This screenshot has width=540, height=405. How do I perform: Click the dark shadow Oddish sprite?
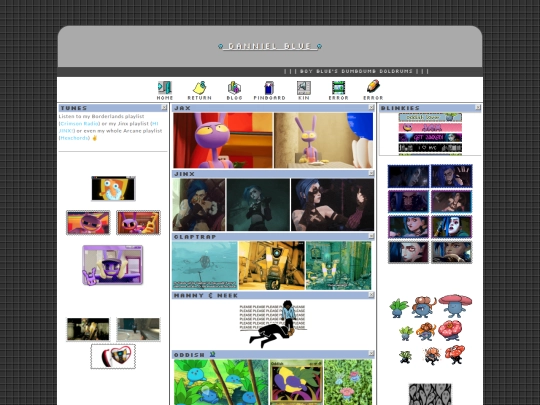click(x=405, y=357)
